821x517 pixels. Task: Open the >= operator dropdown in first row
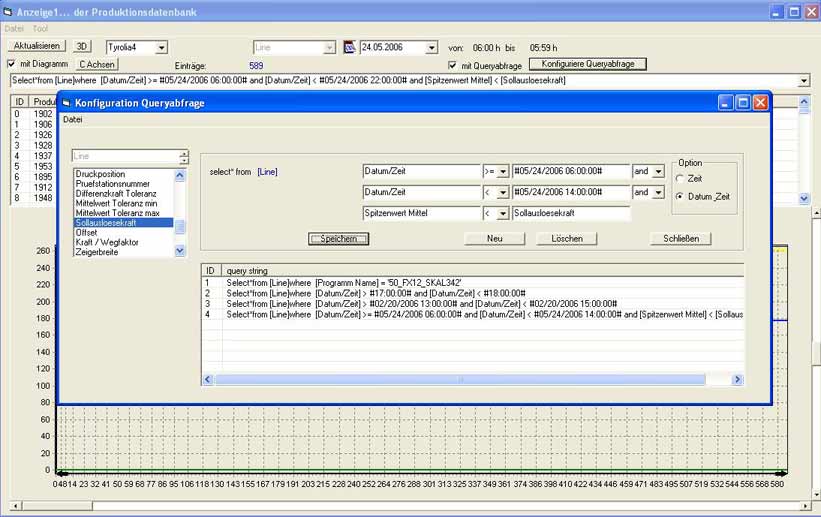pos(503,171)
